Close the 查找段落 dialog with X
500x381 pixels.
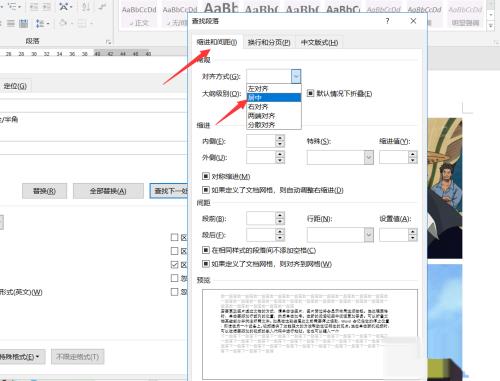(x=413, y=21)
